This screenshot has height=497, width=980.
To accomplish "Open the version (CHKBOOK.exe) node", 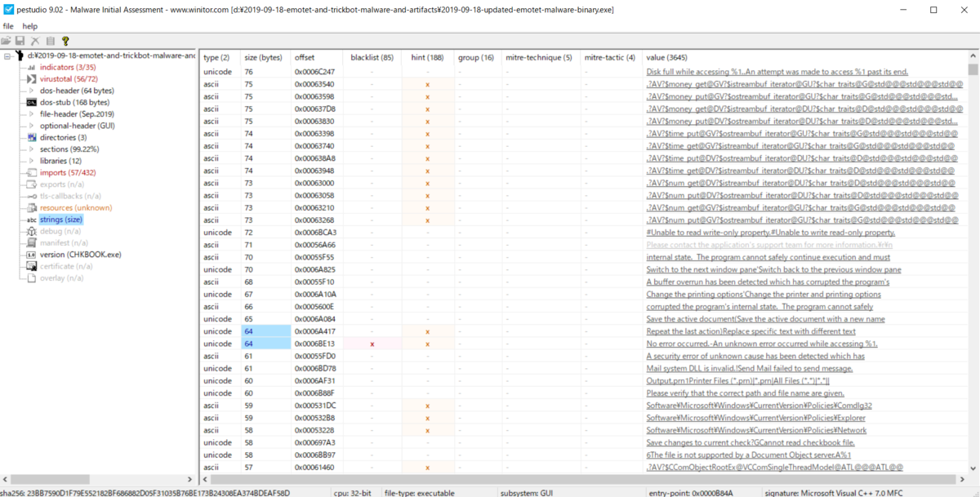I will coord(81,255).
